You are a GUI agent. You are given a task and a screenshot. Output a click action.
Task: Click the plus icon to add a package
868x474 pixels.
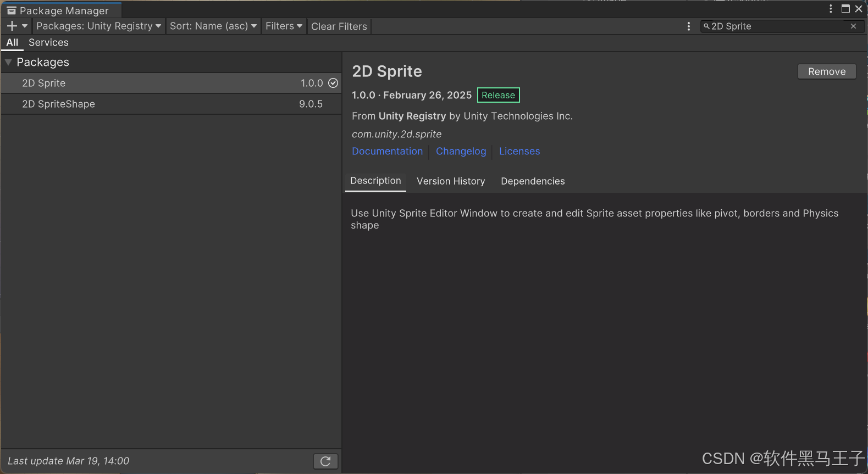[x=12, y=26]
